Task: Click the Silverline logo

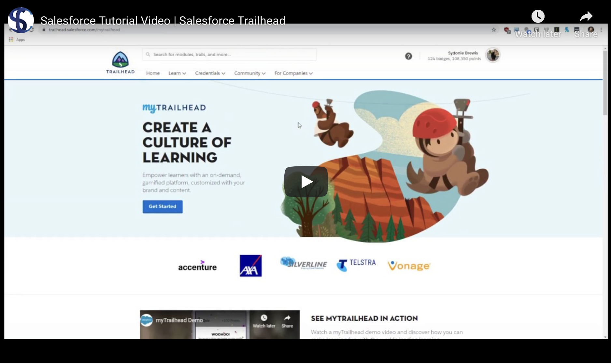Action: [304, 263]
